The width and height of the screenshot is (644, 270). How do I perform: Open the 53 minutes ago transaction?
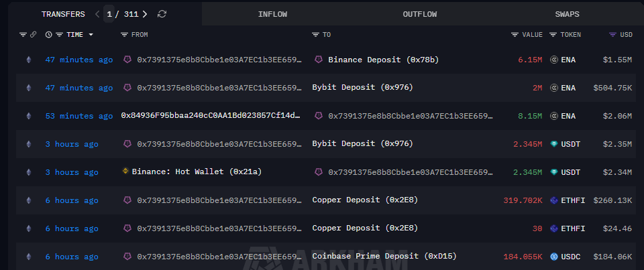coord(78,116)
